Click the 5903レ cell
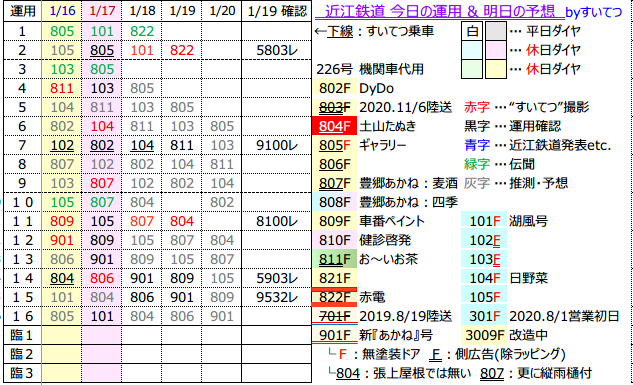Image resolution: width=633 pixels, height=385 pixels. click(x=277, y=278)
